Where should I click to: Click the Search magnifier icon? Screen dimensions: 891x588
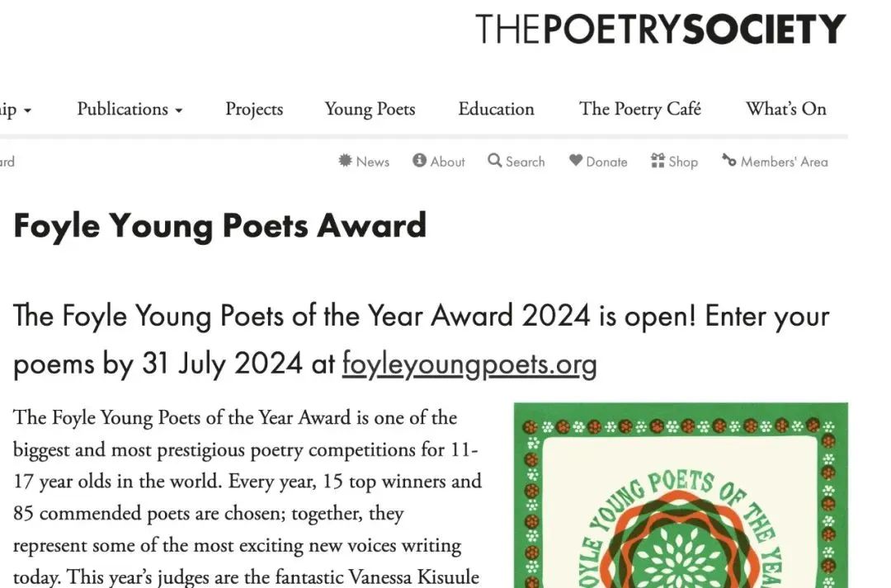[x=494, y=161]
